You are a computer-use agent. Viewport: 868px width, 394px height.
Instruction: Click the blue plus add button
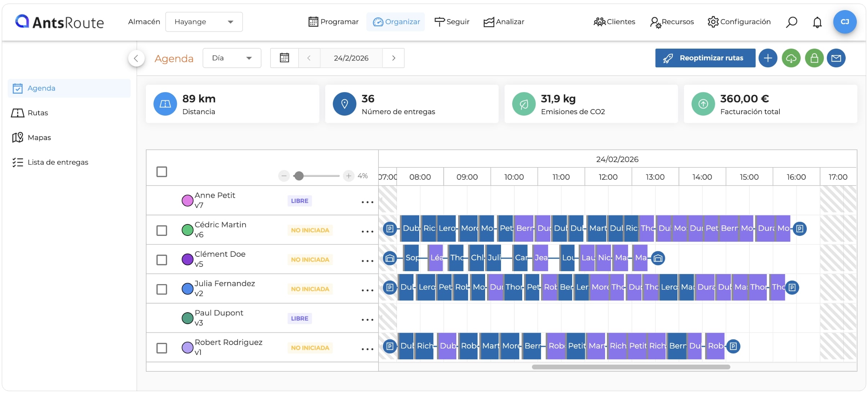click(x=768, y=58)
